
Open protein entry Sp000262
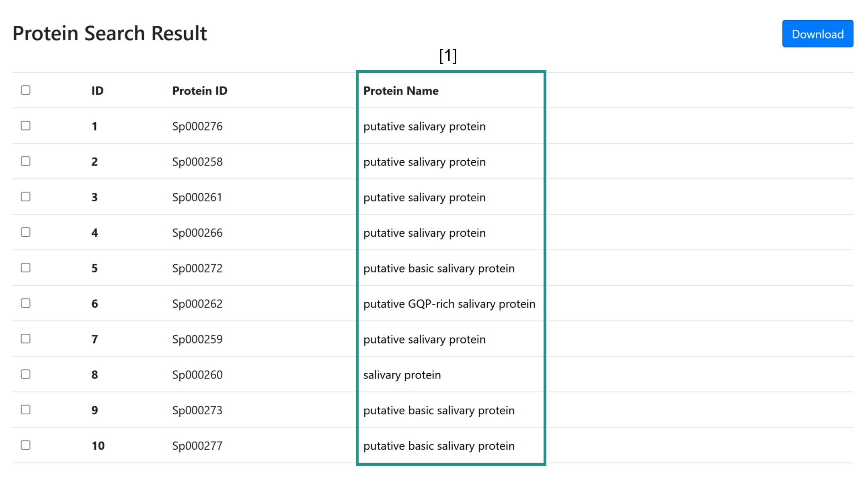tap(197, 304)
